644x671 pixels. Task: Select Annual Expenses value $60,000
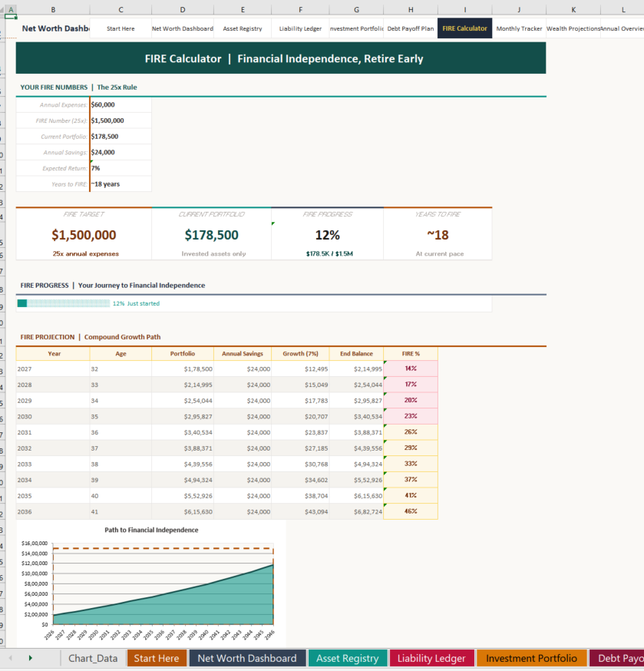coord(121,105)
